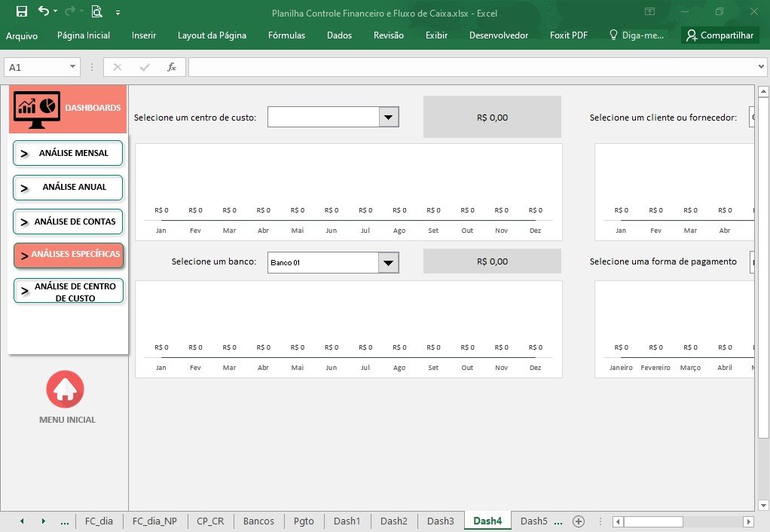Switch to Bancos sheet tab
The height and width of the screenshot is (532, 770).
pyautogui.click(x=258, y=521)
